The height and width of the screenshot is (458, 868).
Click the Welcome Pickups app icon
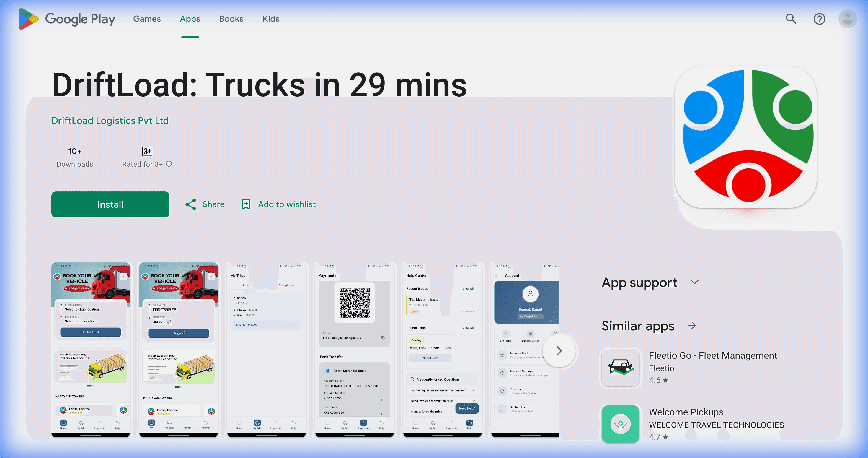620,424
